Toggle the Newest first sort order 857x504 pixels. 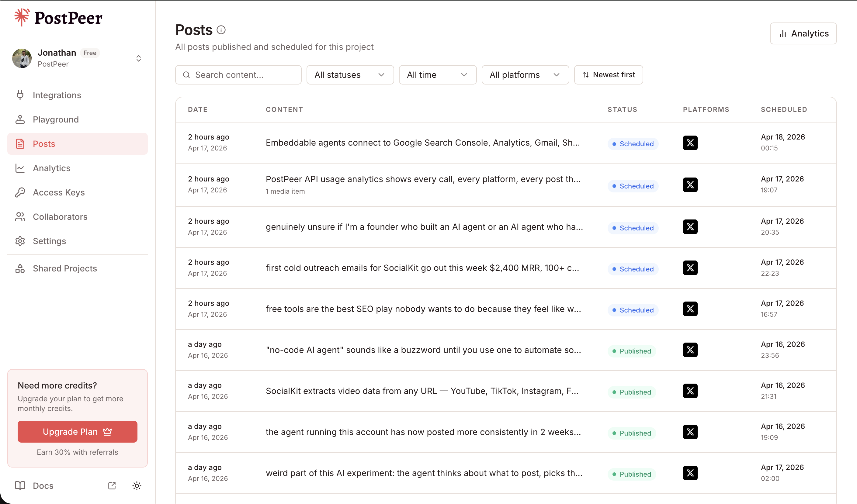(x=608, y=75)
